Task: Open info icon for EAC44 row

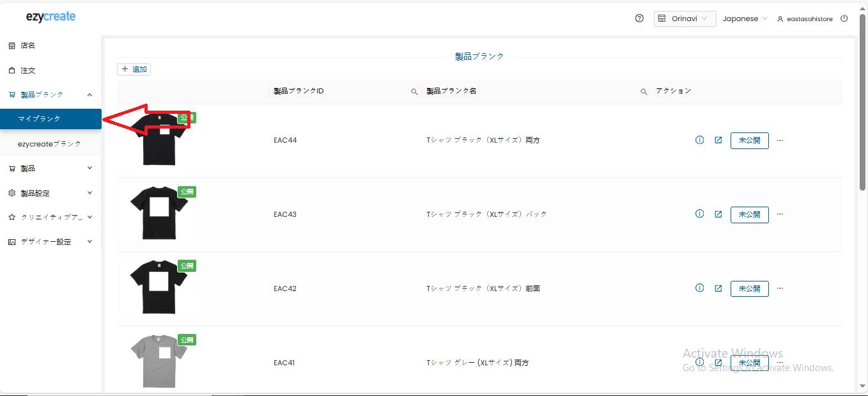Action: 699,140
